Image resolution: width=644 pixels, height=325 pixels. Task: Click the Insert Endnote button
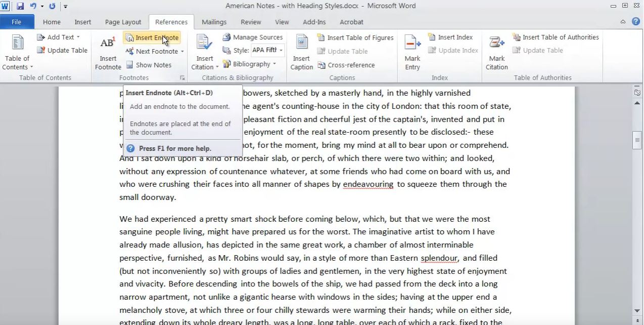[x=152, y=37]
